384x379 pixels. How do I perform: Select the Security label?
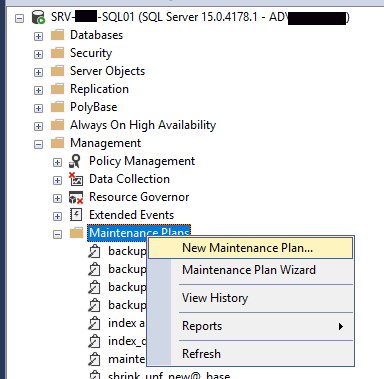[x=91, y=53]
